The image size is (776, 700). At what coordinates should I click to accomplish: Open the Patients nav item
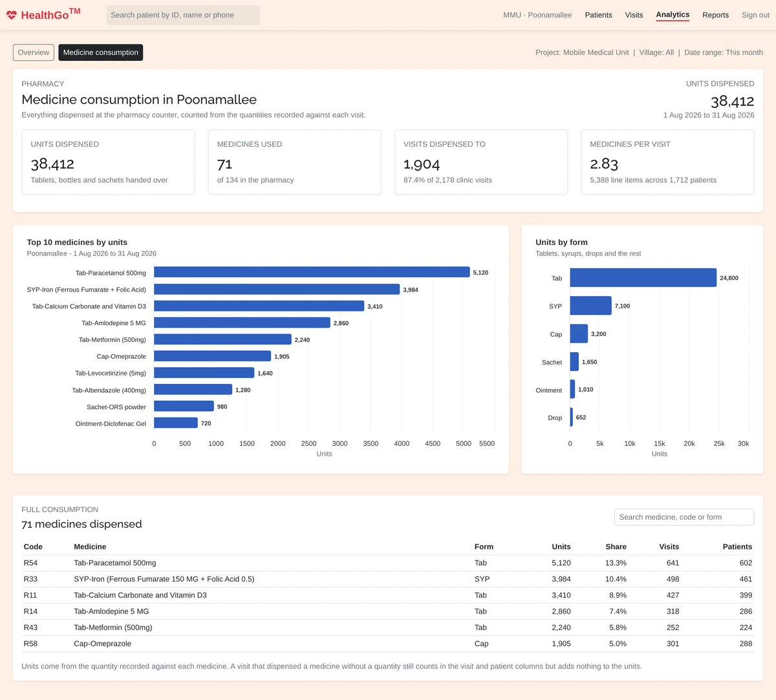click(598, 15)
